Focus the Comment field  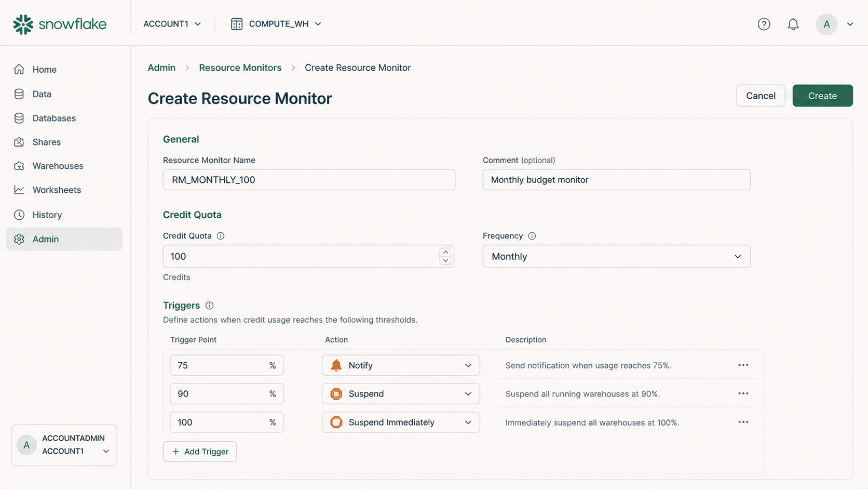[616, 180]
